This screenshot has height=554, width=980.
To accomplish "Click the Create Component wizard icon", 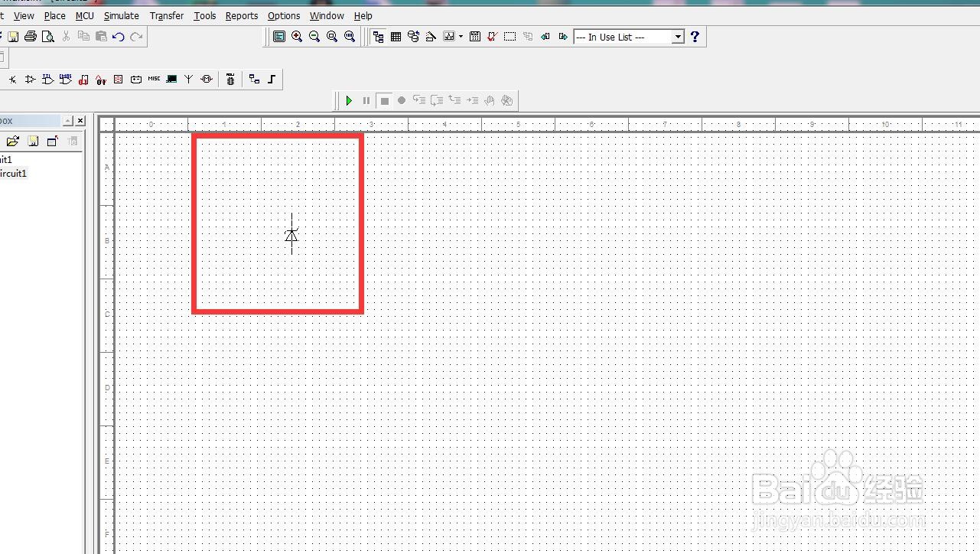I will (x=431, y=37).
